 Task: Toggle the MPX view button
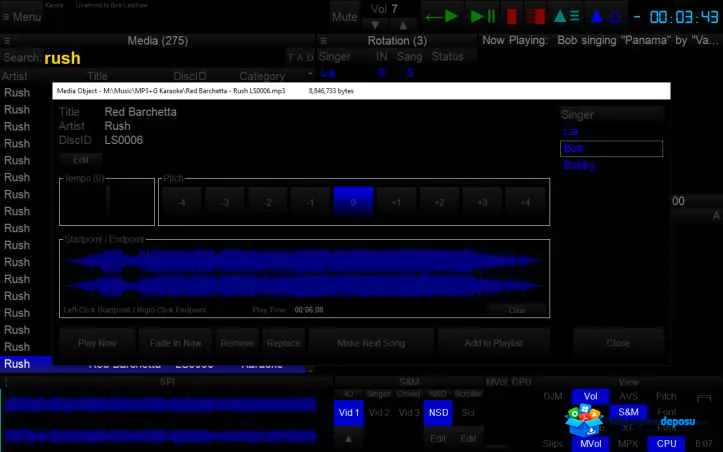pyautogui.click(x=628, y=443)
